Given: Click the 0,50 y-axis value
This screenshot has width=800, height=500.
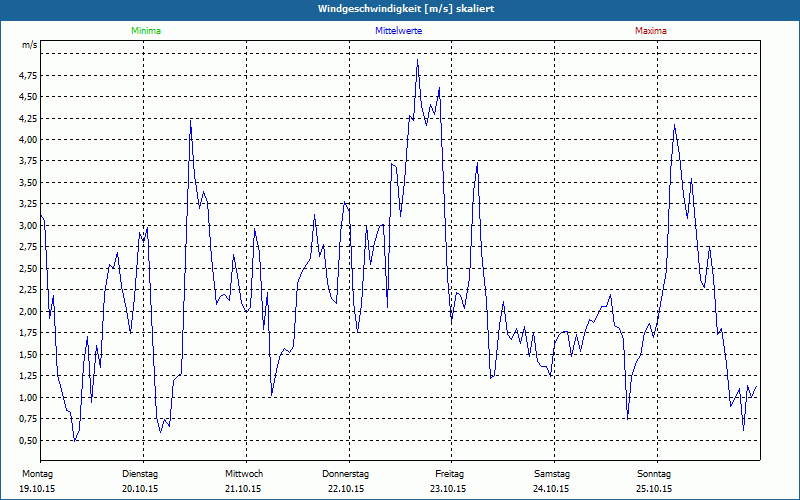Looking at the screenshot, I should pos(29,440).
